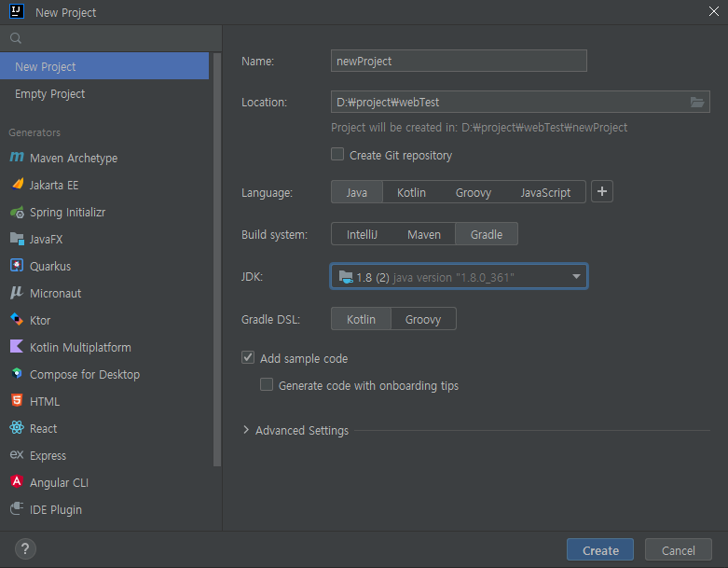Uncheck Add sample code
This screenshot has height=568, width=728.
point(248,357)
